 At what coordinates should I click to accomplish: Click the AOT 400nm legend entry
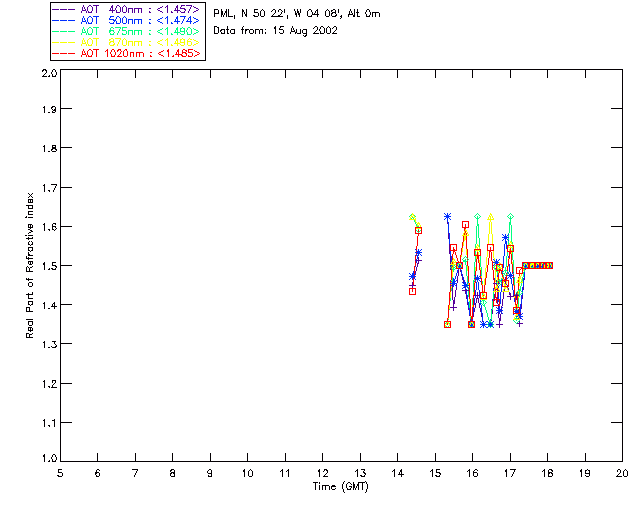[x=127, y=9]
